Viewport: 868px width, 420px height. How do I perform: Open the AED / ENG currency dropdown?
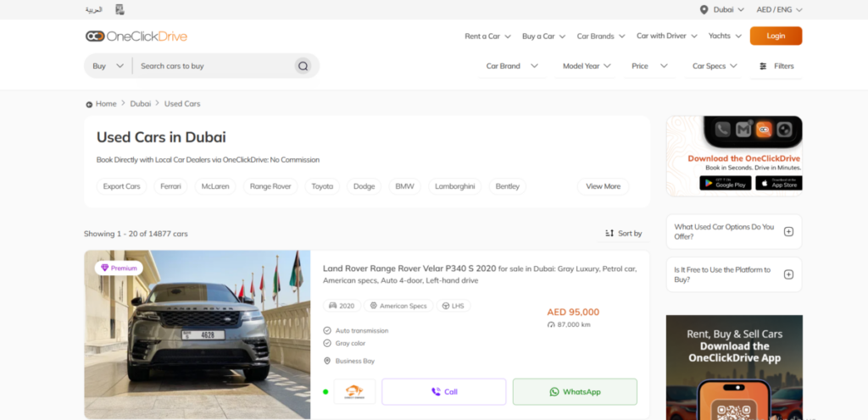(x=780, y=9)
